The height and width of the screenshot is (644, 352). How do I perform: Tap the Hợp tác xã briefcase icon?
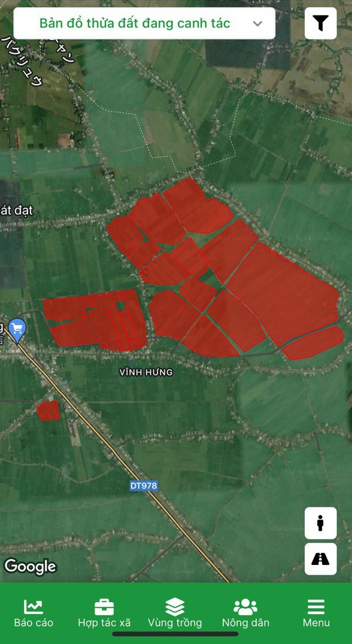[x=104, y=607]
